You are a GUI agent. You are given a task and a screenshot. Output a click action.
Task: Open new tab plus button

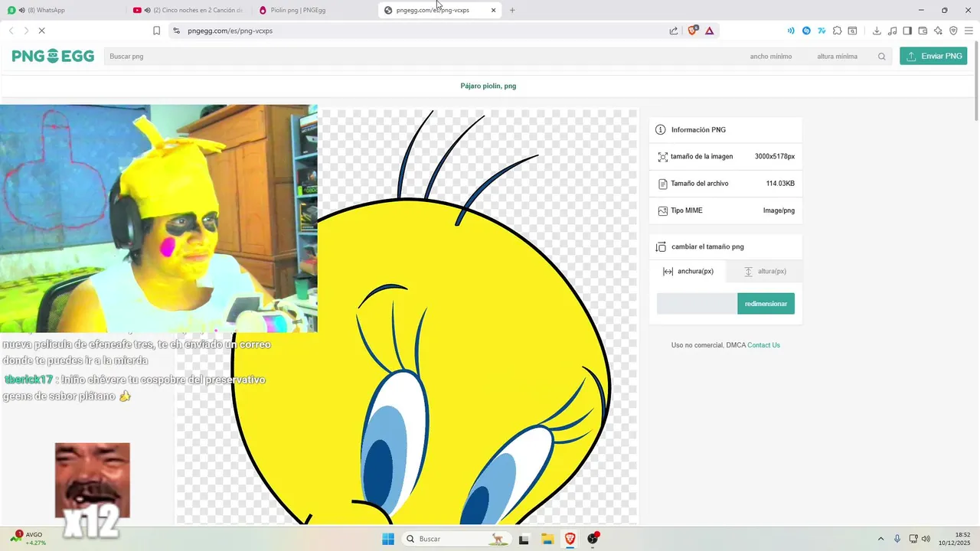[x=512, y=10]
